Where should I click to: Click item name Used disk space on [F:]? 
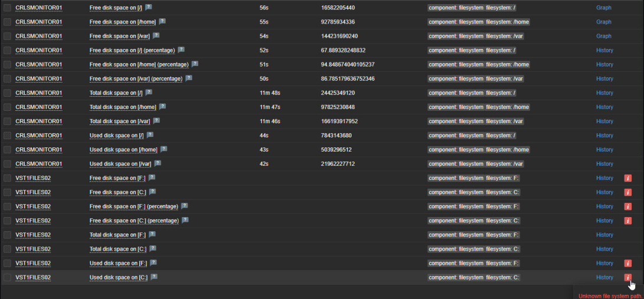pos(119,263)
